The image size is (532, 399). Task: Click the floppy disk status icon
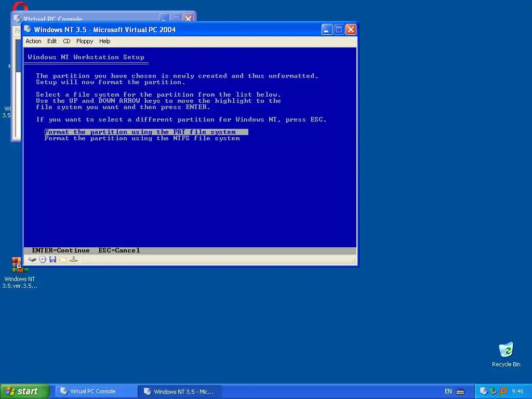click(52, 260)
